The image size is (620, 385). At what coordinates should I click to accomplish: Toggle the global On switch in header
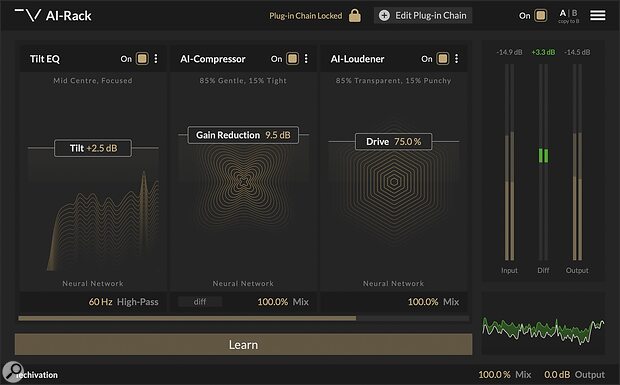point(541,15)
